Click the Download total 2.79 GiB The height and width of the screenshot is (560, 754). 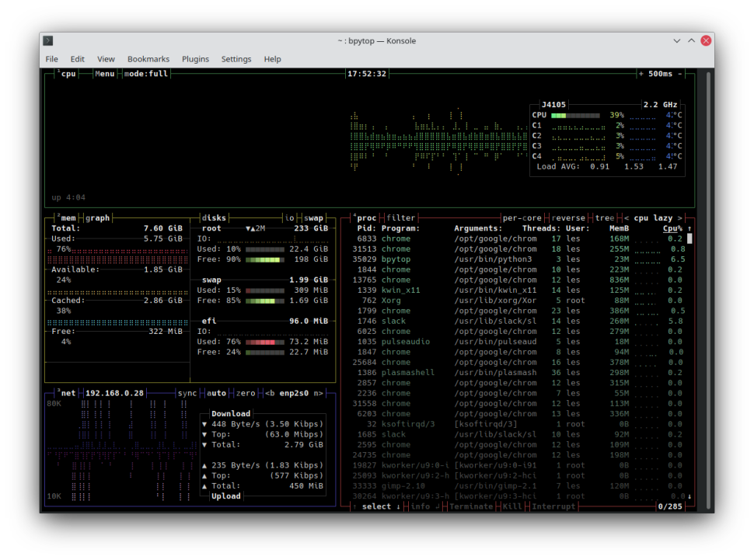tap(303, 444)
